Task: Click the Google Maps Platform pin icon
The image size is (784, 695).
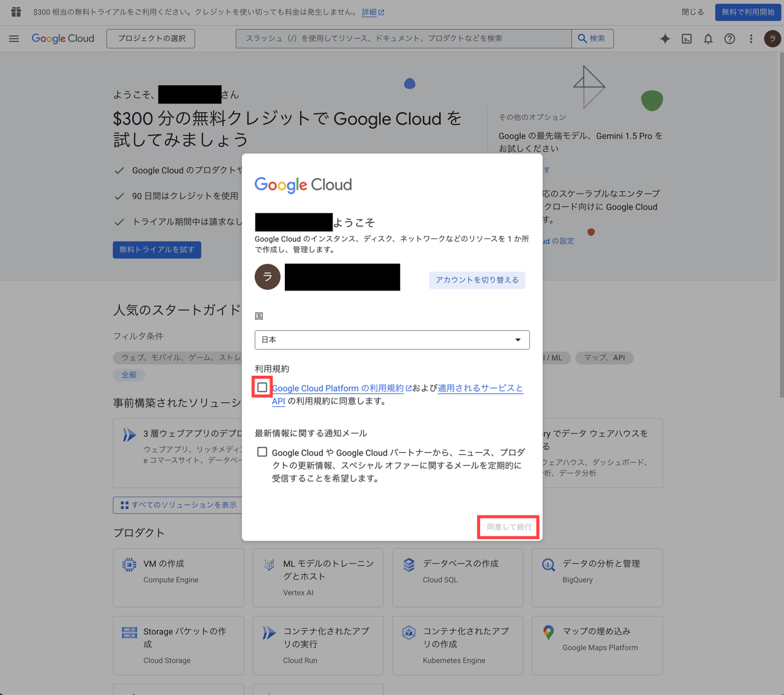Action: 548,632
